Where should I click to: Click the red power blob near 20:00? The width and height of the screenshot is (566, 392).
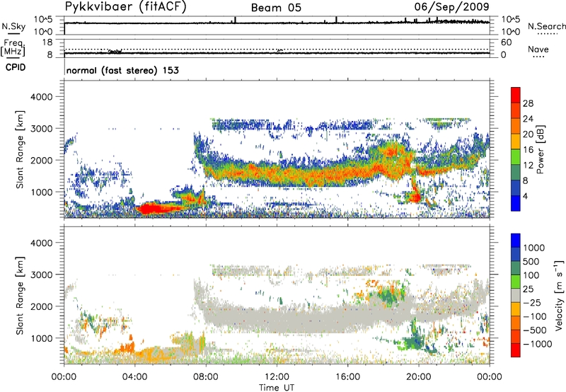tap(415, 197)
